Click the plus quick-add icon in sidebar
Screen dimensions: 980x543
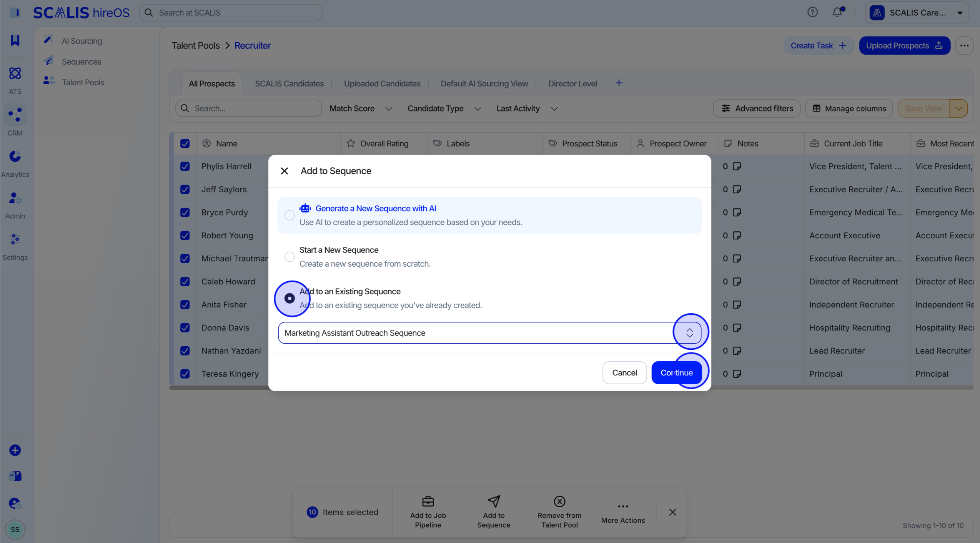point(15,450)
